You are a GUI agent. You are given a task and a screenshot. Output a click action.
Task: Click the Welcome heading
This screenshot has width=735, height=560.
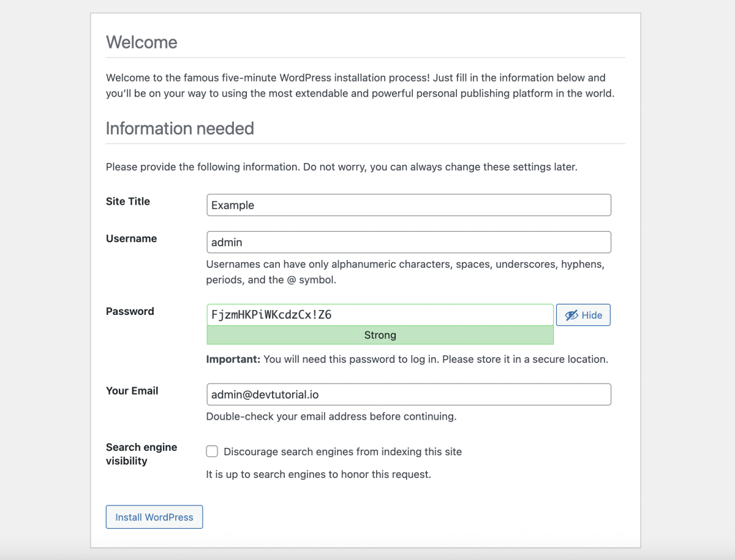141,42
